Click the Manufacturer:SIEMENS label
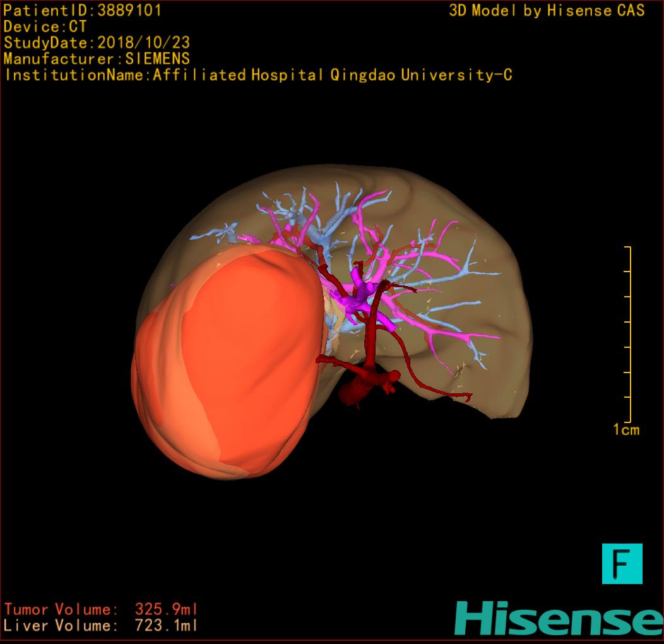The image size is (664, 644). tap(97, 59)
